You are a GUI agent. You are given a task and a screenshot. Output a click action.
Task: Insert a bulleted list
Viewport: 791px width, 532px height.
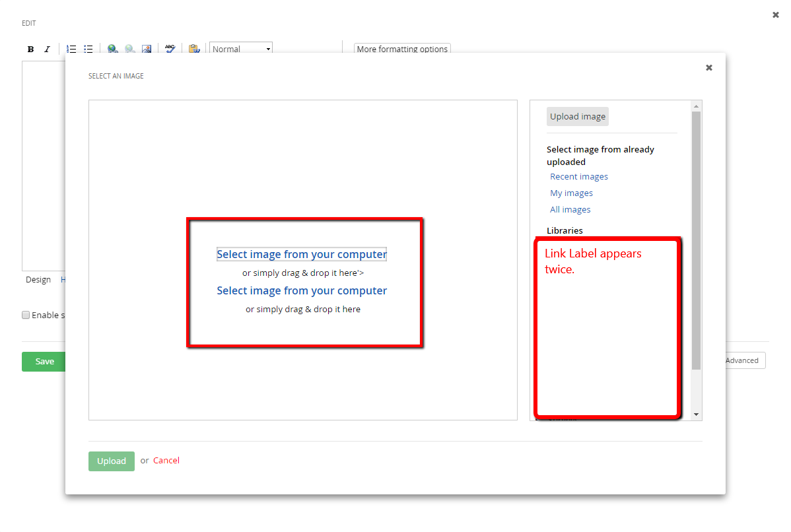pyautogui.click(x=88, y=49)
